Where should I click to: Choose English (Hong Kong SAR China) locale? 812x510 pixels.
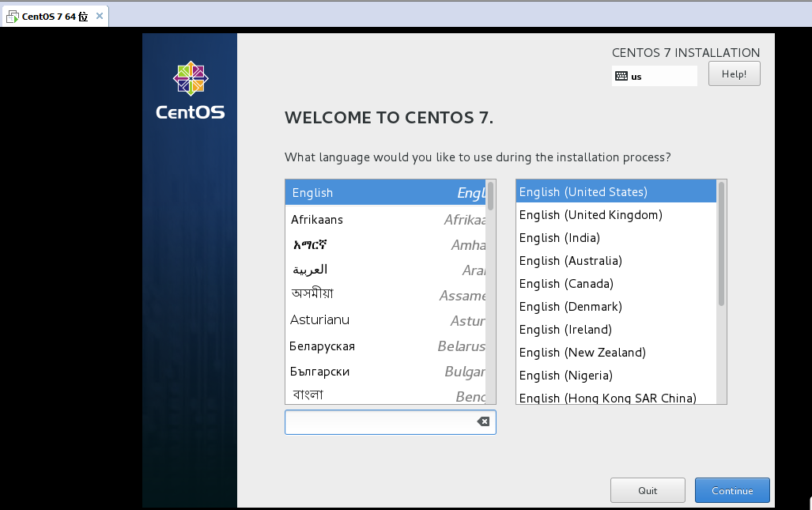pos(616,397)
